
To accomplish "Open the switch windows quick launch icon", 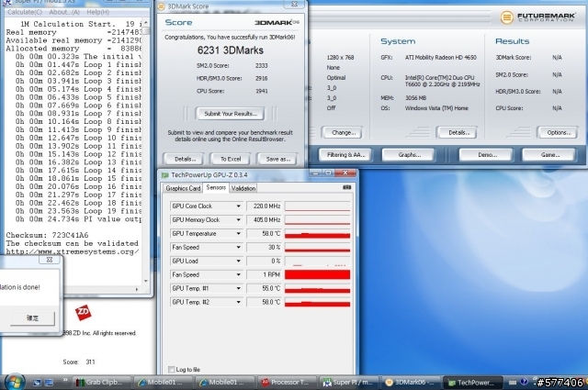I will [49, 383].
